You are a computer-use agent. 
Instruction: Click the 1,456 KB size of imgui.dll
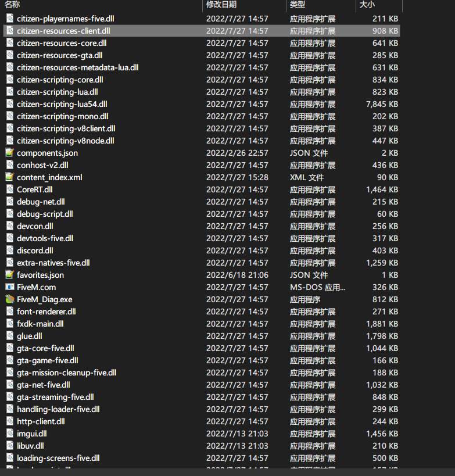[x=382, y=434]
